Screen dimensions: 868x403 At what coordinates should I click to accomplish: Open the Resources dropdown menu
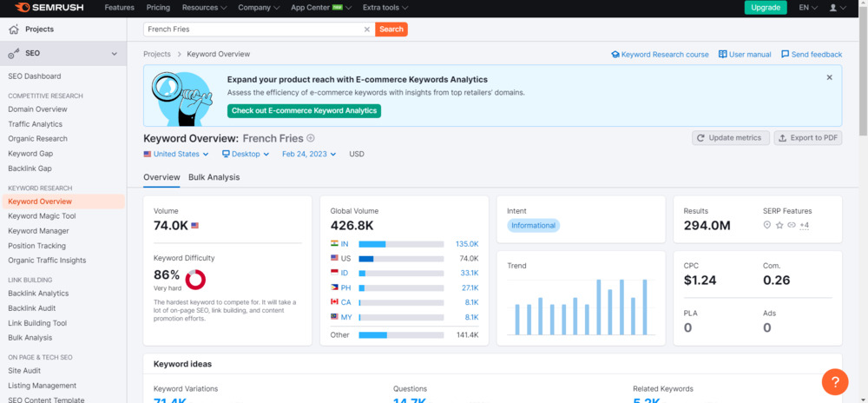click(204, 8)
